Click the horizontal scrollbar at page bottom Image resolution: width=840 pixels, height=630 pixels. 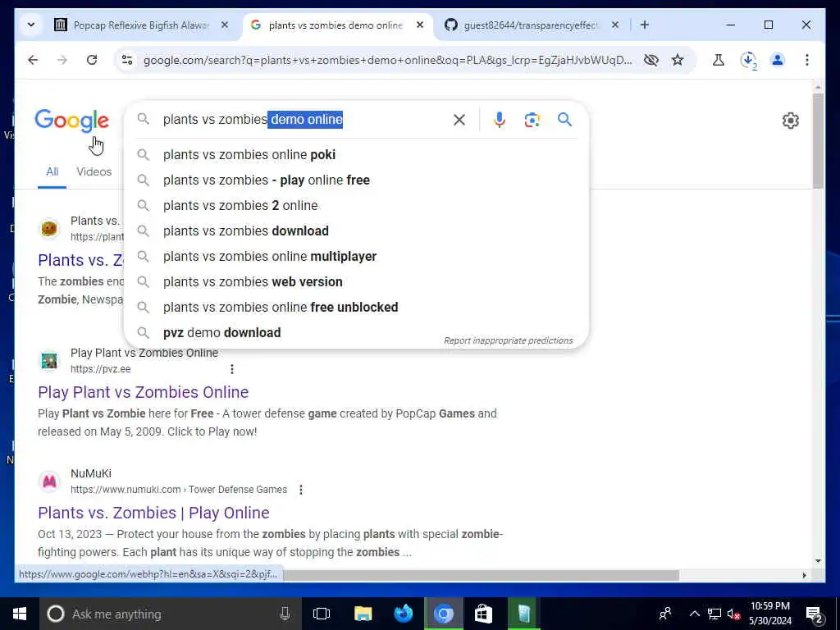[x=481, y=575]
